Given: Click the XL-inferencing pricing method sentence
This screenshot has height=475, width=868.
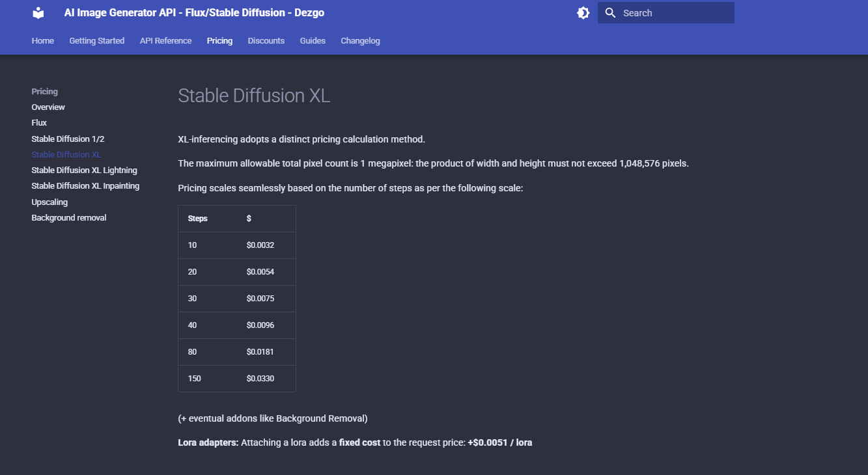Looking at the screenshot, I should 301,139.
